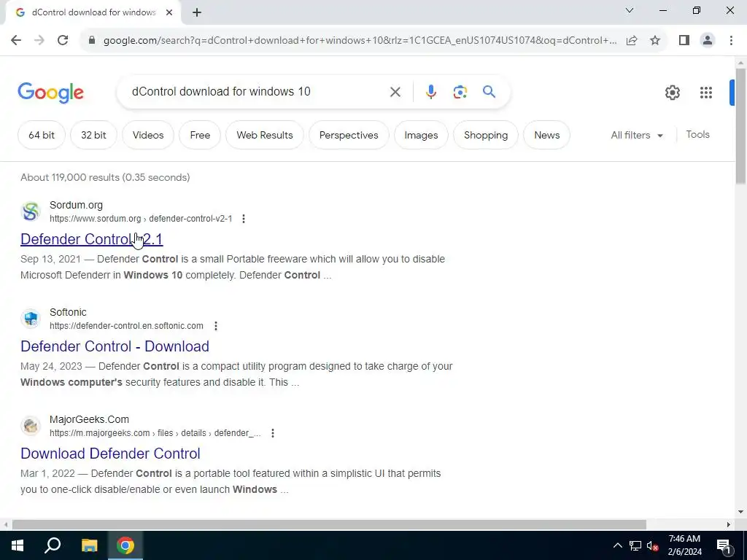The width and height of the screenshot is (747, 560).
Task: Share this page from address bar
Action: pos(632,41)
